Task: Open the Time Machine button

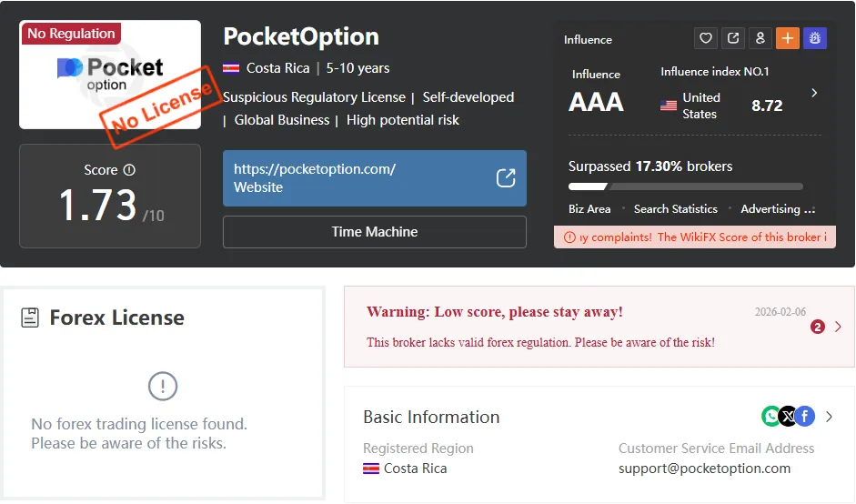Action: [375, 232]
